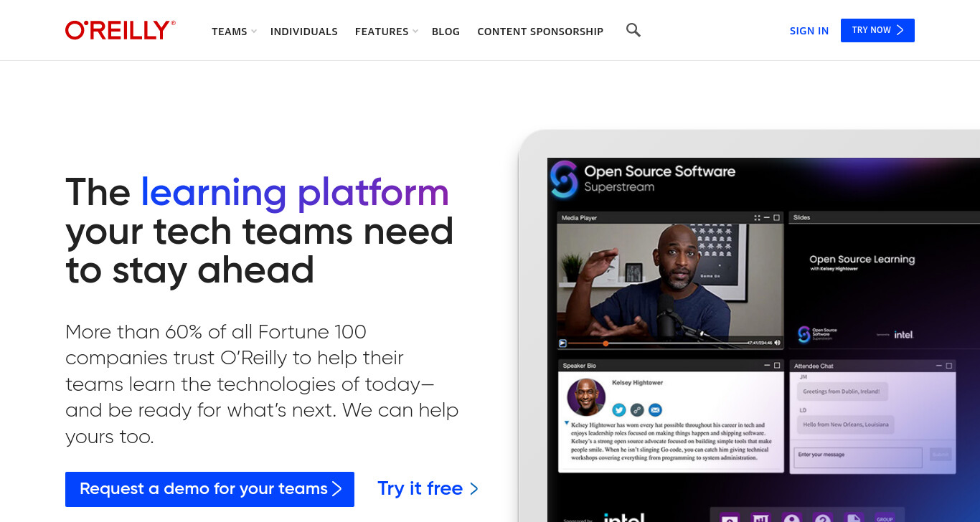Viewport: 980px width, 522px height.
Task: Expand the FEATURES dropdown menu
Action: pyautogui.click(x=386, y=32)
